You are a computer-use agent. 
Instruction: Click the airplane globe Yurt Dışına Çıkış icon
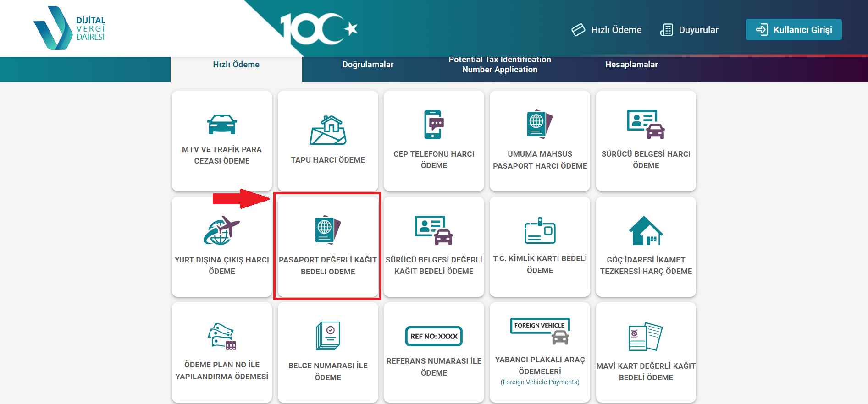click(x=222, y=230)
